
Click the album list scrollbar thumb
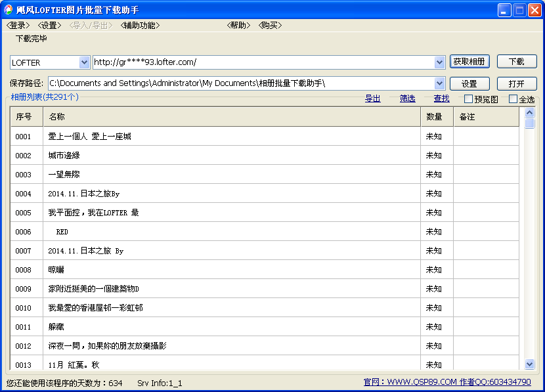(x=529, y=123)
